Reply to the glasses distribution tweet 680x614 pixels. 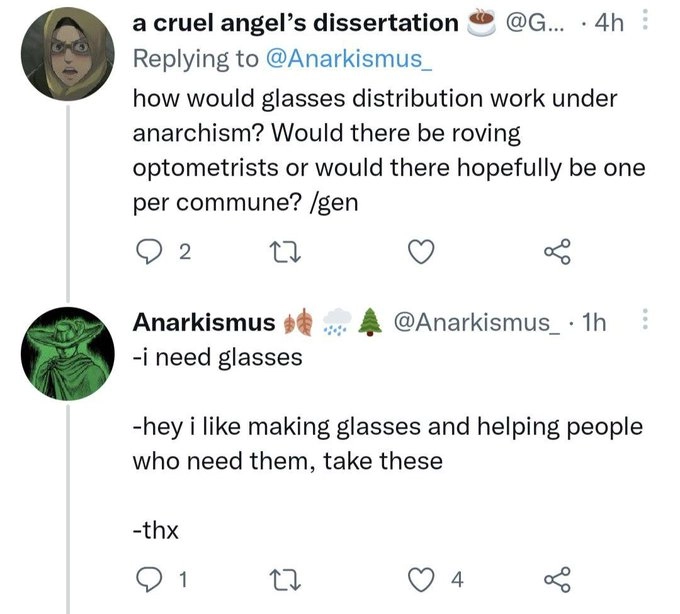[x=150, y=255]
